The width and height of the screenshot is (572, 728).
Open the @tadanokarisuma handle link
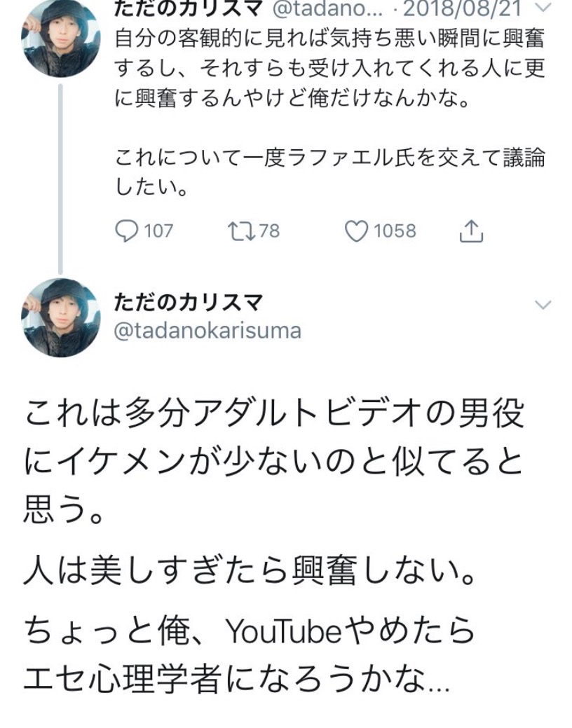coord(207,331)
